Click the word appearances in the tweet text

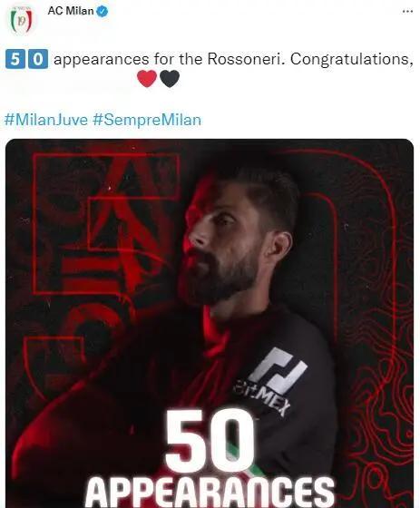pyautogui.click(x=102, y=60)
